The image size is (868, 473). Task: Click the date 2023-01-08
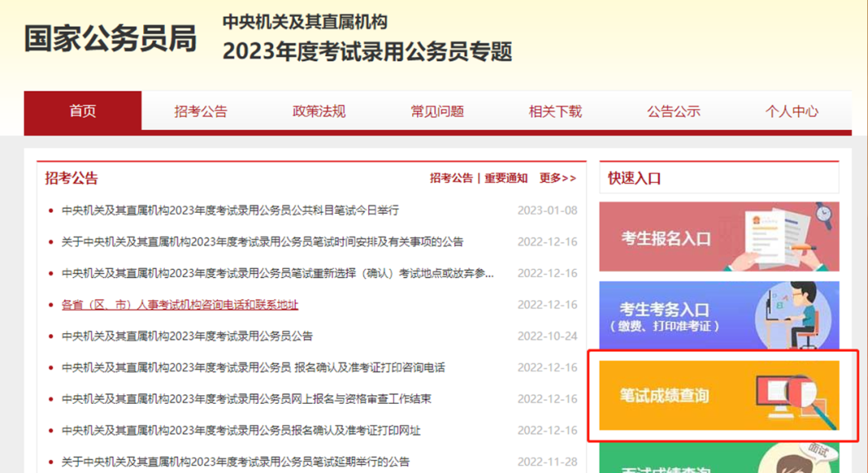click(547, 210)
